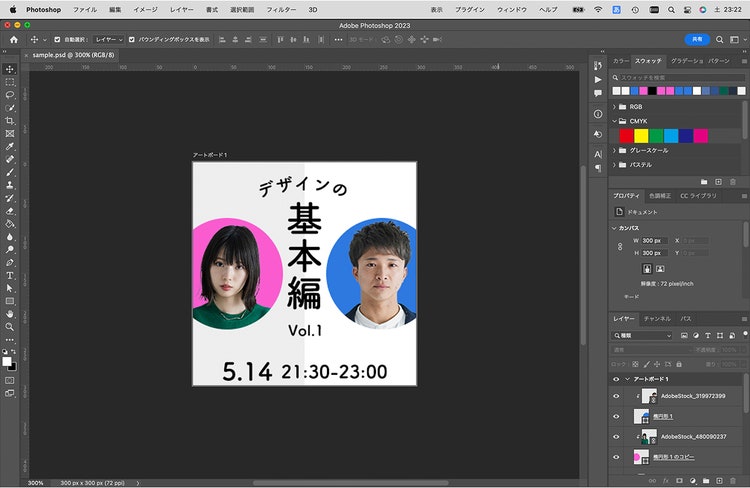Click the 共有 share button
This screenshot has height=488, width=750.
(x=697, y=39)
